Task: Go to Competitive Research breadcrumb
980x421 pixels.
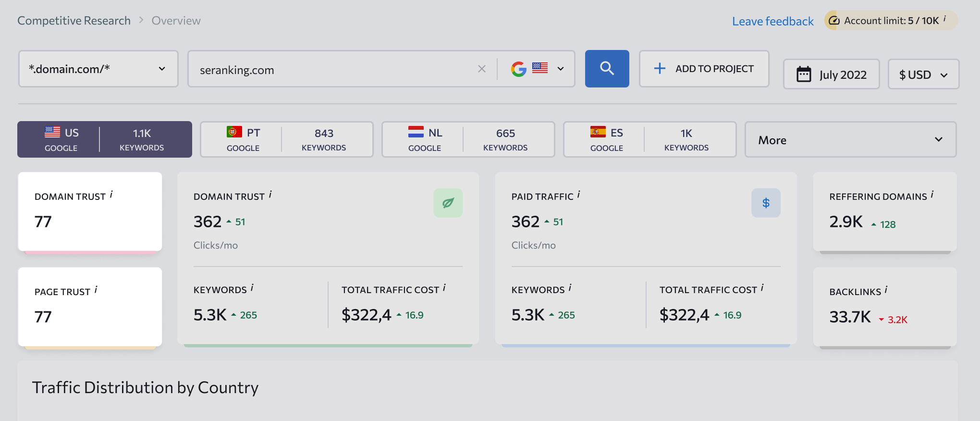Action: tap(74, 21)
